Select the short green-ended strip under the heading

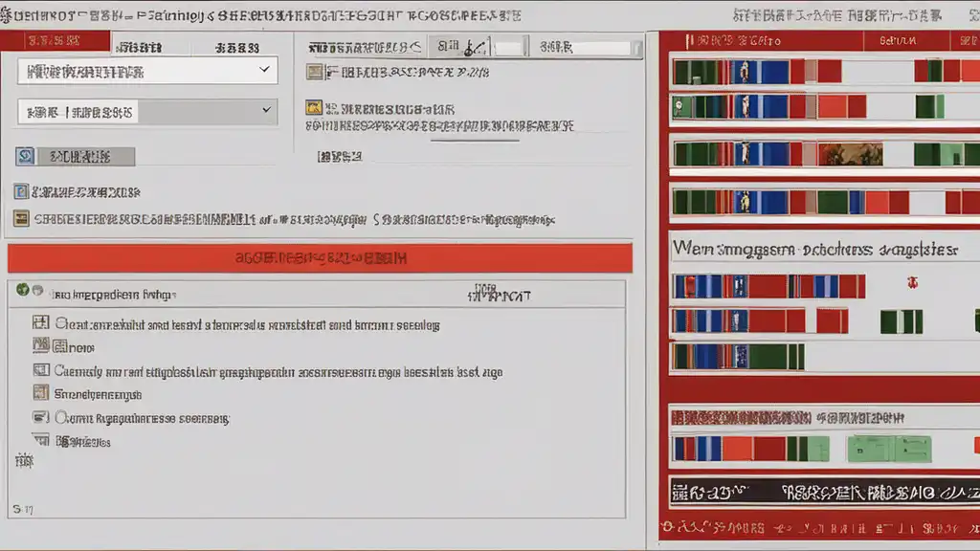coord(738,357)
